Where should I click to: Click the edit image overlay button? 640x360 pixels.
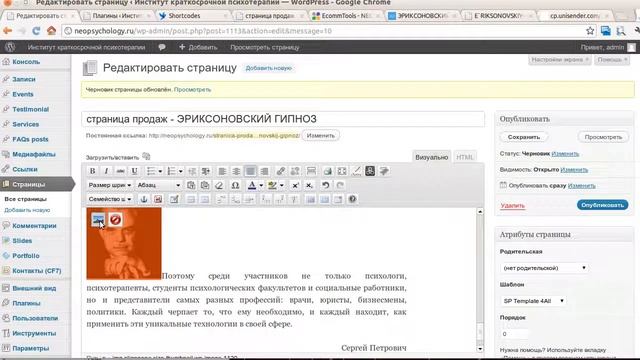pyautogui.click(x=98, y=220)
